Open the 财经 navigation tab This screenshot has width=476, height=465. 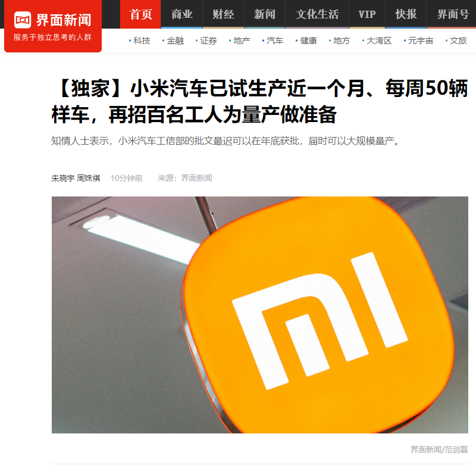(223, 14)
